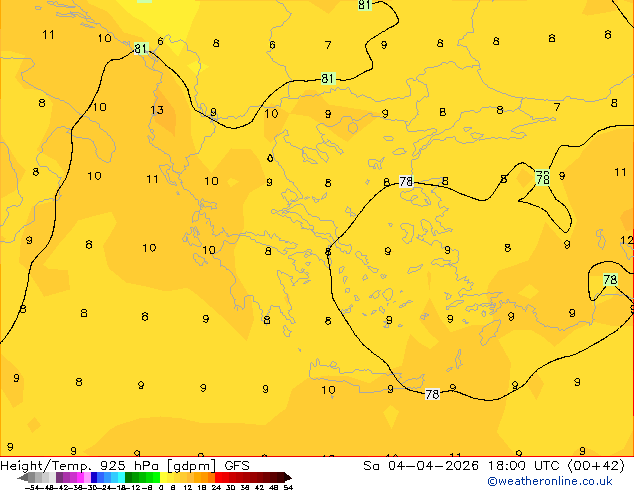
Task: Click the '[gdpm]' unit text
Action: pyautogui.click(x=190, y=466)
